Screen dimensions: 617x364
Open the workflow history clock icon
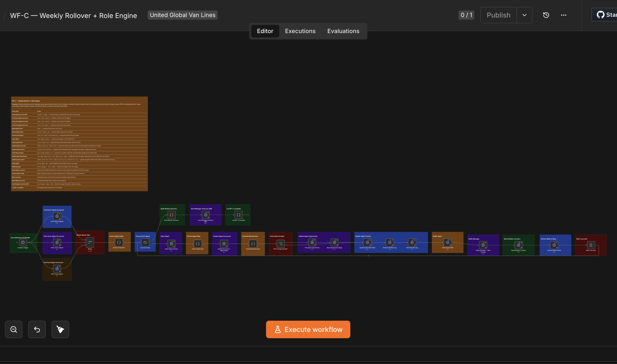(546, 15)
